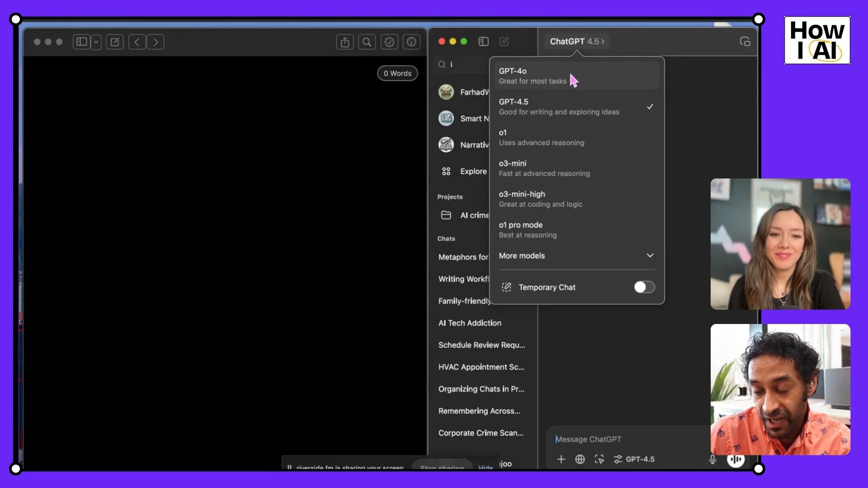The width and height of the screenshot is (868, 488).
Task: Click the companion window icon at top right
Action: tap(745, 42)
